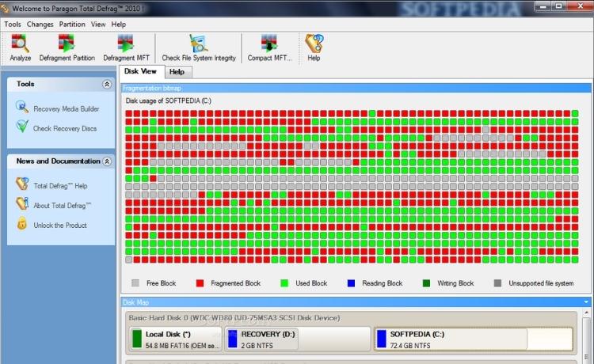Switch to the Help tab
Image resolution: width=594 pixels, height=364 pixels.
(177, 72)
